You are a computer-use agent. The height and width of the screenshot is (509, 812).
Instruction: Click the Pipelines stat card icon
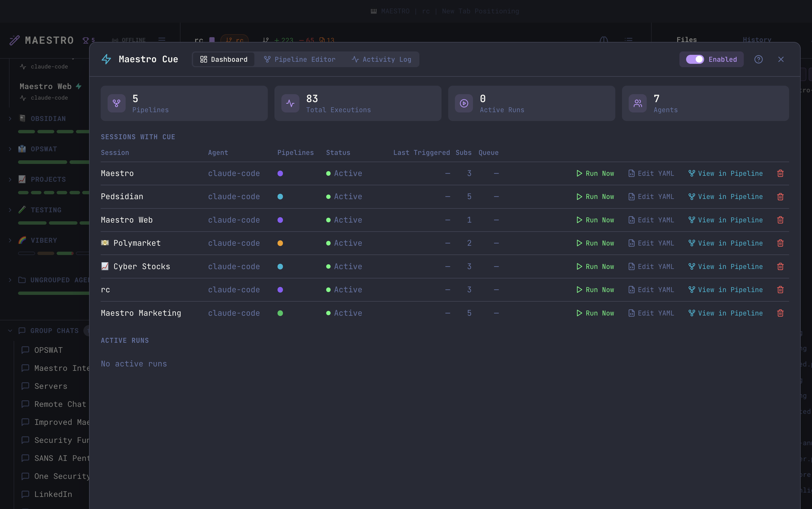[x=117, y=103]
